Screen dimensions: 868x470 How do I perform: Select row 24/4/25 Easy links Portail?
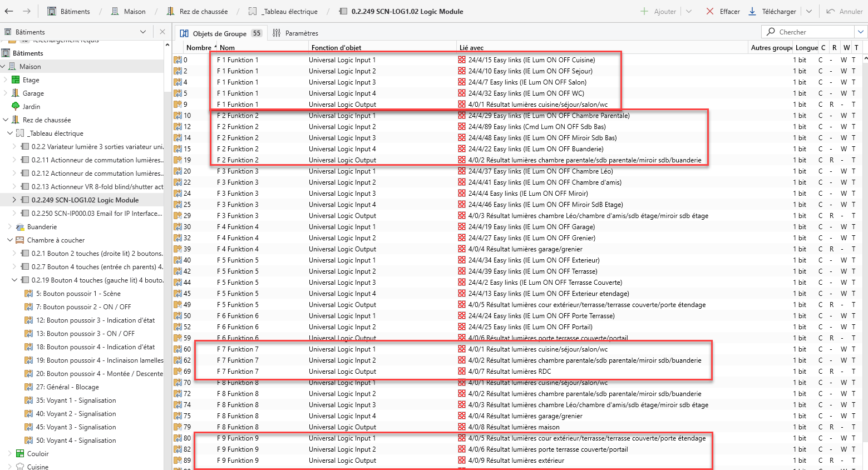pyautogui.click(x=517, y=327)
